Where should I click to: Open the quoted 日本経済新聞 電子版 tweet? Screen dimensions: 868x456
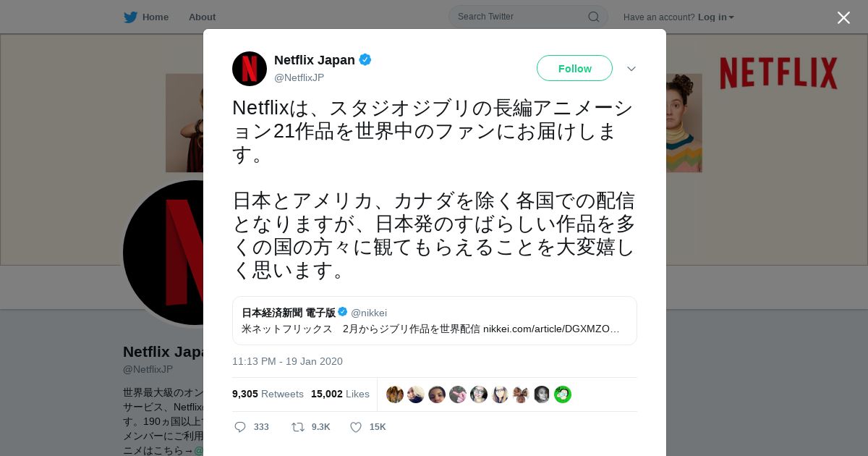(435, 321)
